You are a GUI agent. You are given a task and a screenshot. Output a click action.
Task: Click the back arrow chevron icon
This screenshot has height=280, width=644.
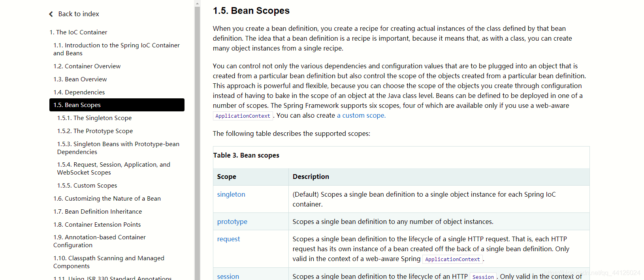[51, 14]
